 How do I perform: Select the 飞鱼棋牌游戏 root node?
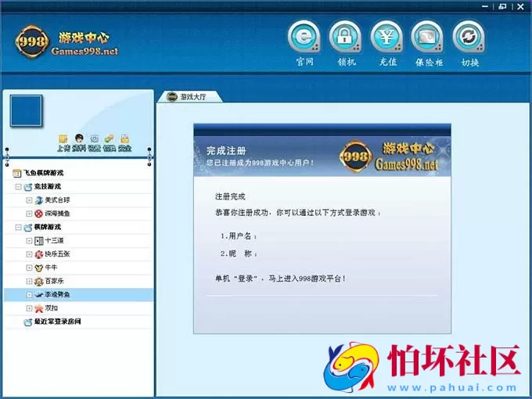44,173
